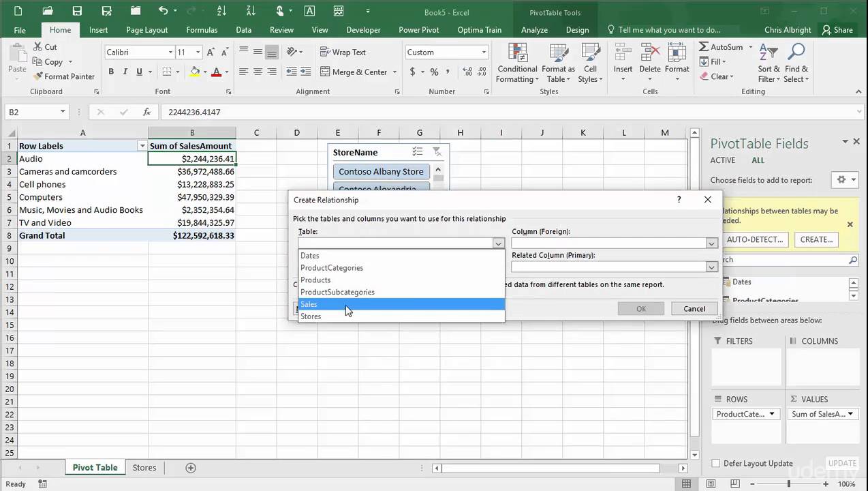Image resolution: width=868 pixels, height=491 pixels.
Task: Open Find & Select menu
Action: click(796, 63)
